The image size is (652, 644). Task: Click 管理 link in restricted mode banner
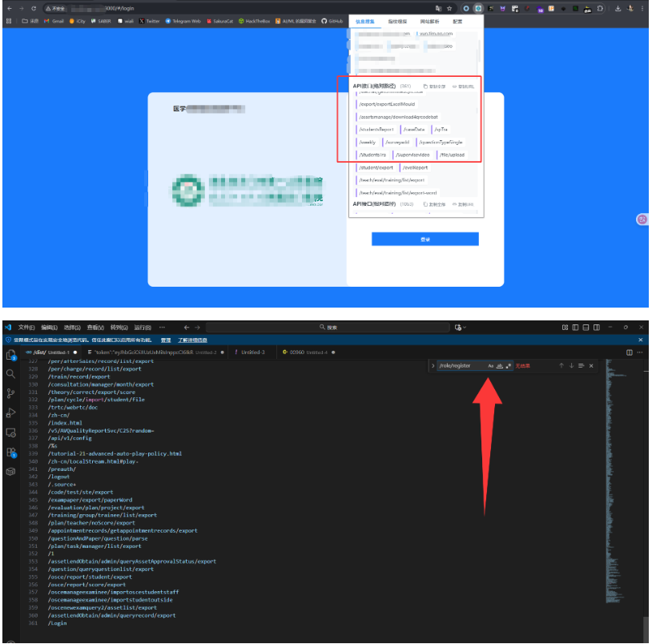pyautogui.click(x=166, y=340)
